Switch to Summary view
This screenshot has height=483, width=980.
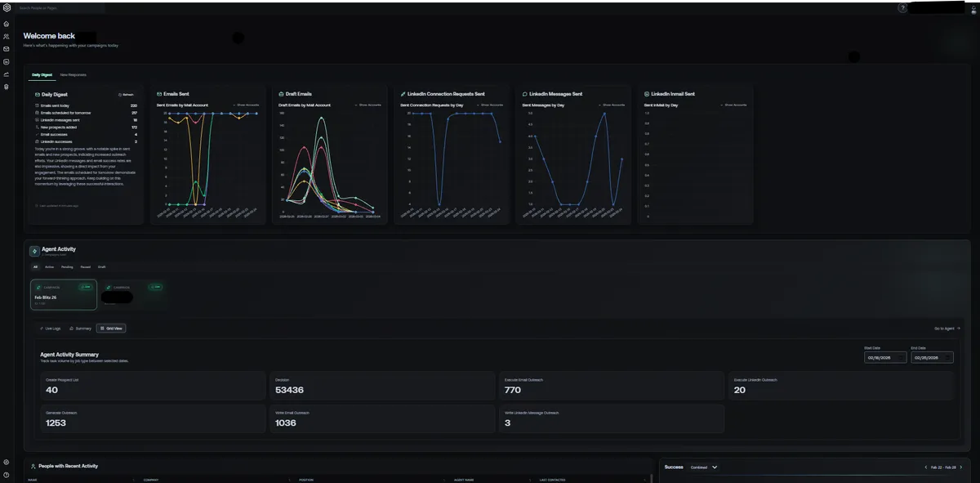point(80,328)
